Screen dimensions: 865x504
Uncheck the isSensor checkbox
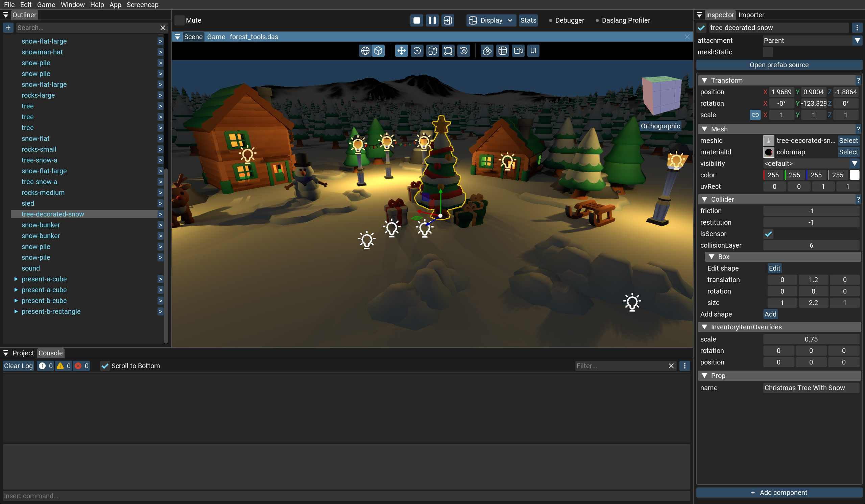pos(768,234)
